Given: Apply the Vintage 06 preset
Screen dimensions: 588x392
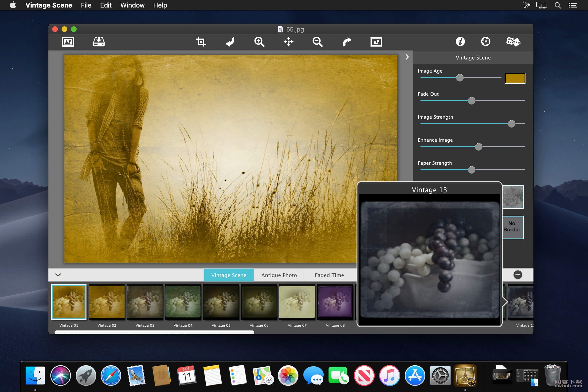Looking at the screenshot, I should pos(259,302).
